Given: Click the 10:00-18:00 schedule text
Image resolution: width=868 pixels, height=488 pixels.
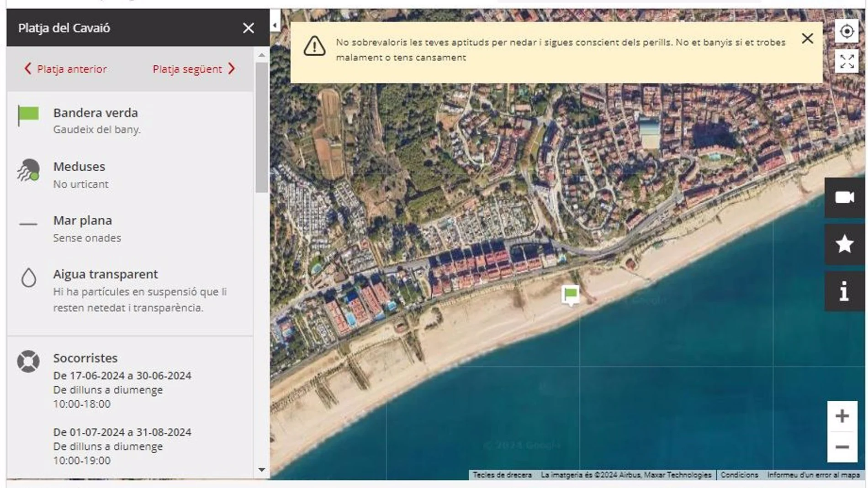Looking at the screenshot, I should pyautogui.click(x=82, y=404).
